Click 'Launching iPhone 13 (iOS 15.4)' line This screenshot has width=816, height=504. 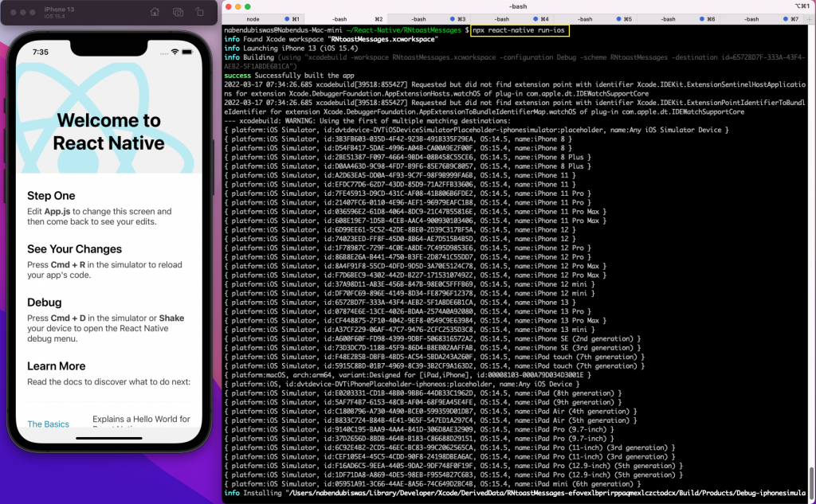pos(291,49)
